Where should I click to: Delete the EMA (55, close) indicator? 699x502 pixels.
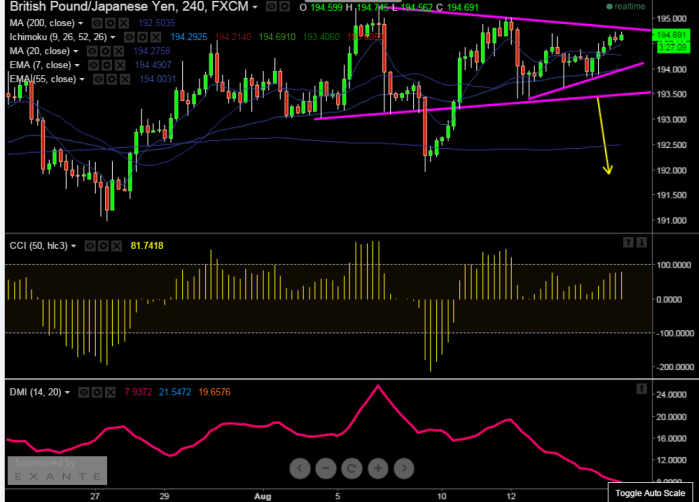pos(125,79)
